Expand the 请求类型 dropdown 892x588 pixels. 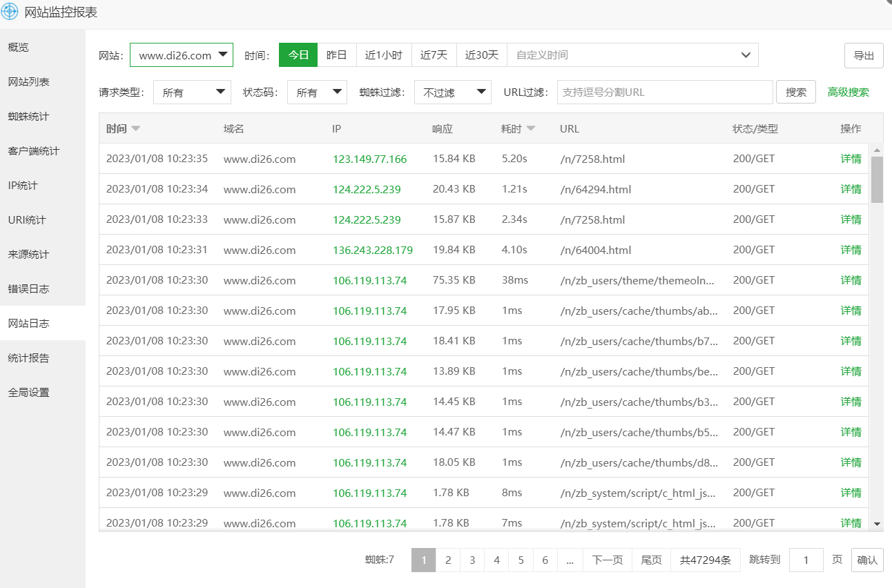(192, 92)
